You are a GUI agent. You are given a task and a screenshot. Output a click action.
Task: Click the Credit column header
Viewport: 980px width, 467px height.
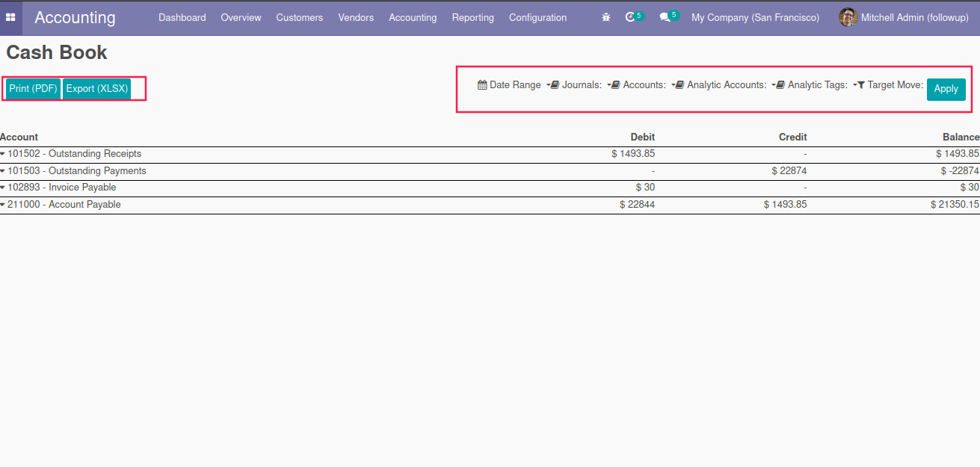point(793,137)
